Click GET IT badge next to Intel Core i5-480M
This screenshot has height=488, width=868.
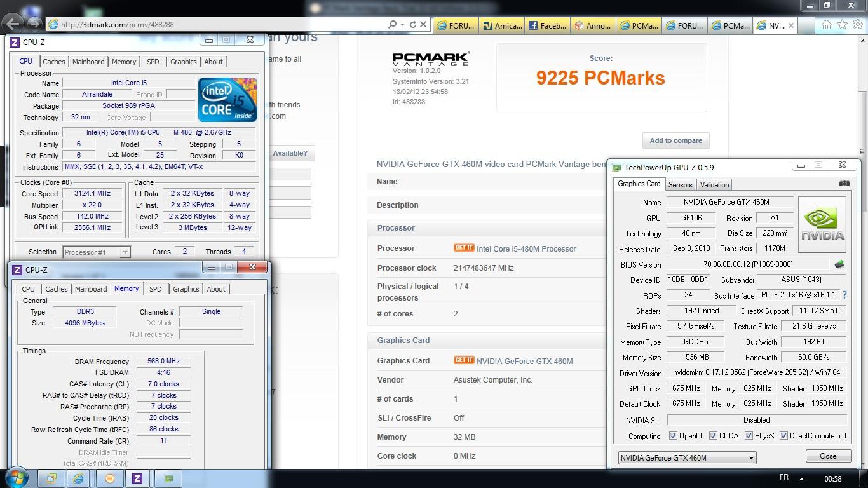[464, 248]
